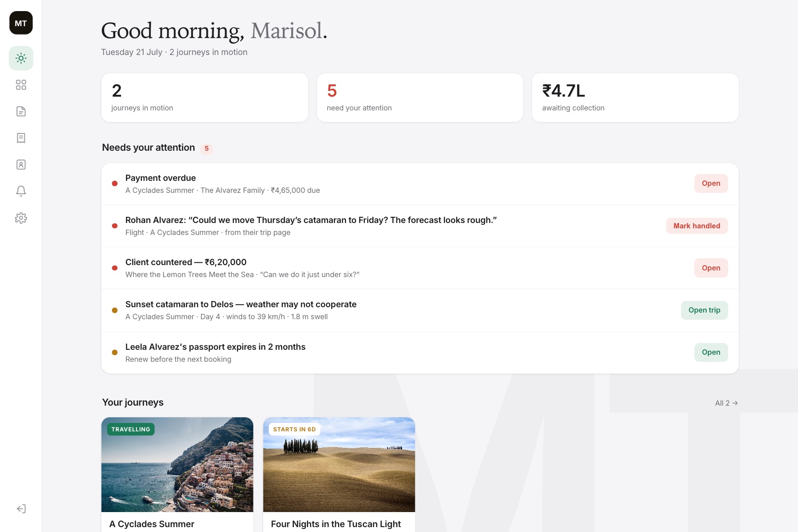Click the logout icon in the sidebar
798x532 pixels.
tap(21, 509)
